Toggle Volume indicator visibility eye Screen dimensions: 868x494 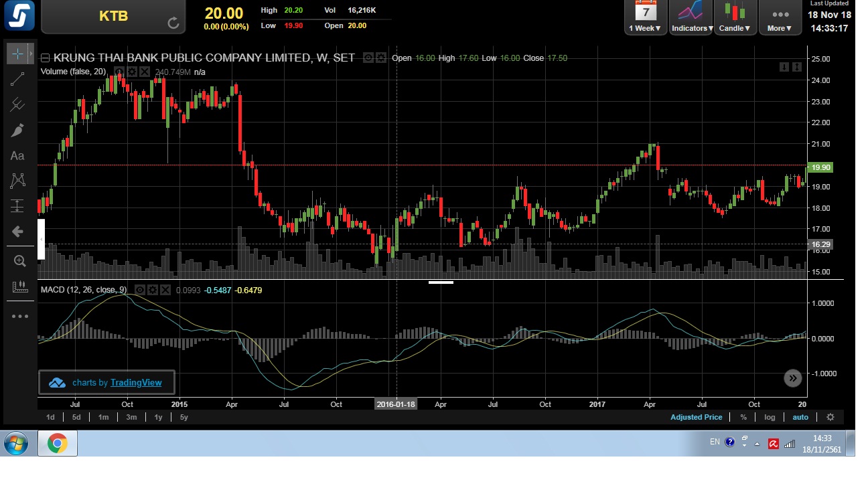click(x=119, y=72)
